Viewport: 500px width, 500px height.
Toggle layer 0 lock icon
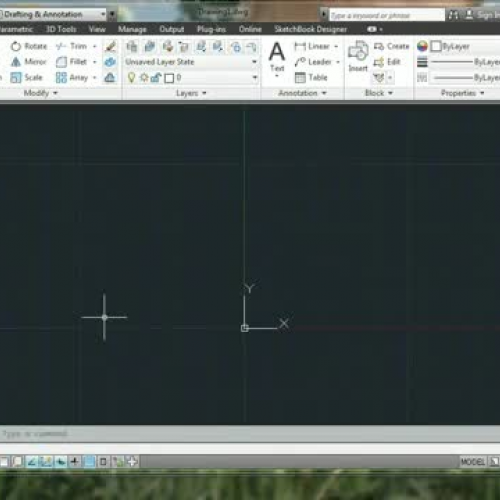[x=156, y=78]
